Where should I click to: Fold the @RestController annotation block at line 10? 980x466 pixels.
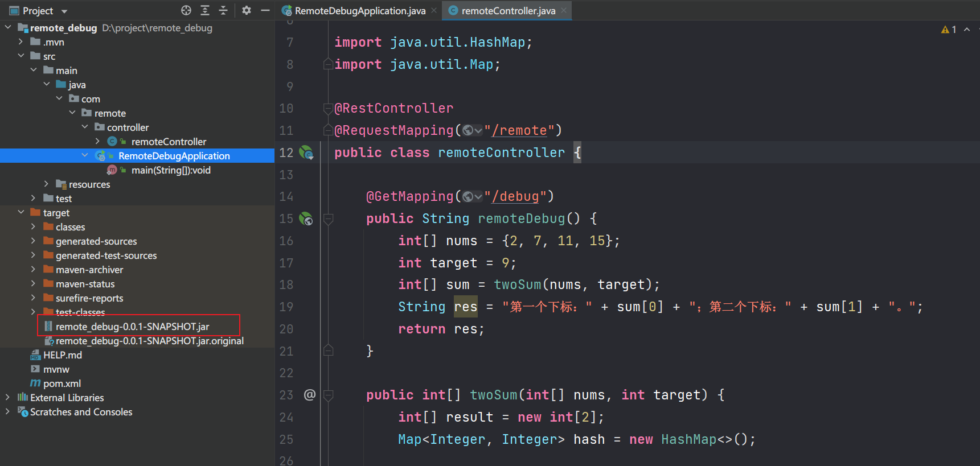(328, 108)
